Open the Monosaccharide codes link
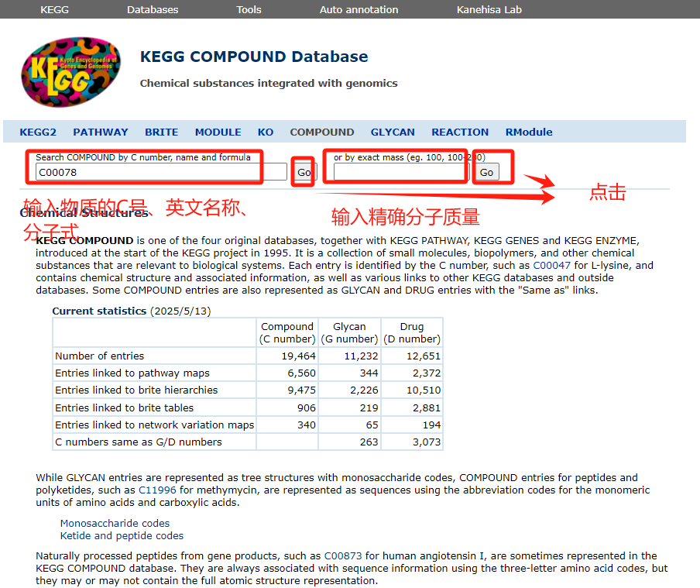 [115, 523]
